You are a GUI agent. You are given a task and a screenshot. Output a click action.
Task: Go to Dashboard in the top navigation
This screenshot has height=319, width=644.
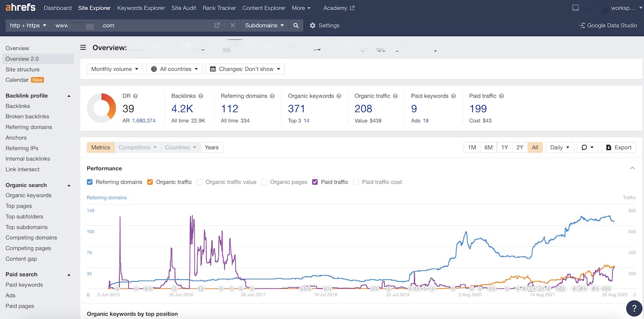coord(57,8)
